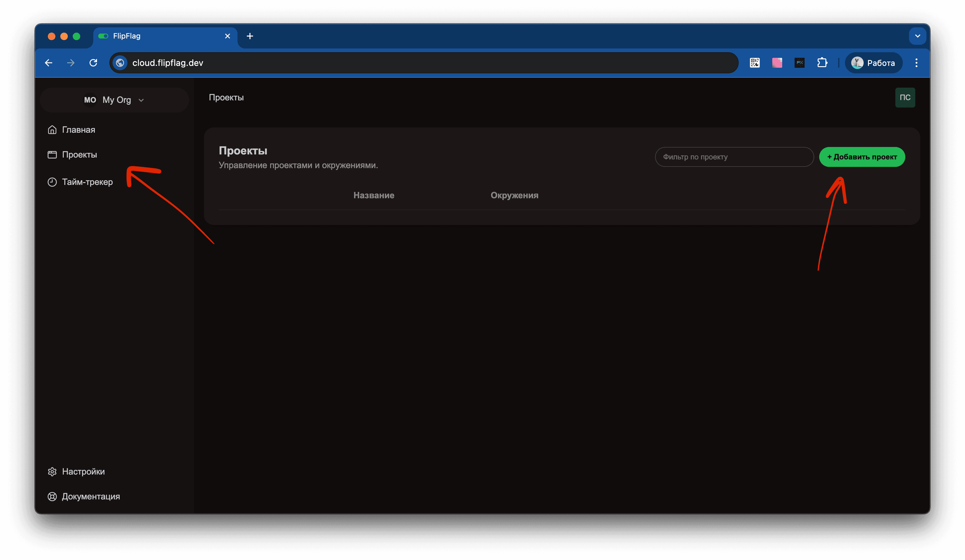Click the clock icon next to Тайм-трекер
The image size is (965, 560).
coord(52,182)
